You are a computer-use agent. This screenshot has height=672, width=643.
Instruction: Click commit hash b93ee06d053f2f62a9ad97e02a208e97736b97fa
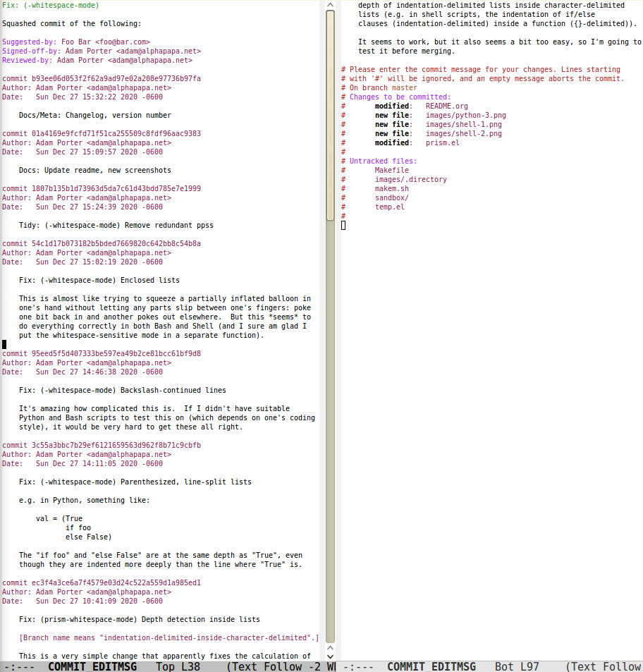[116, 78]
